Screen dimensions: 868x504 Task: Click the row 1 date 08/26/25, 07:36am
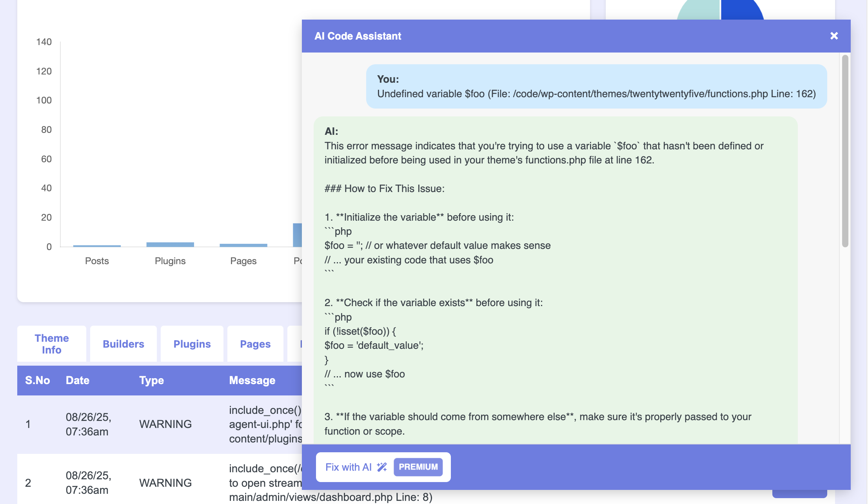pos(89,424)
